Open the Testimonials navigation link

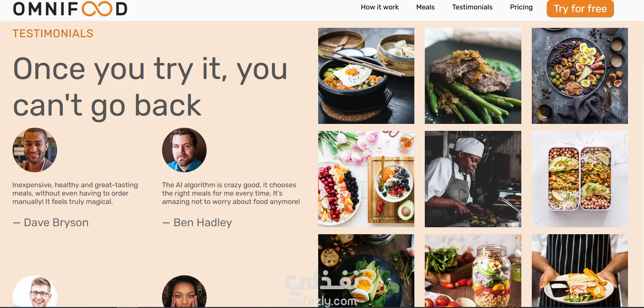pyautogui.click(x=472, y=7)
